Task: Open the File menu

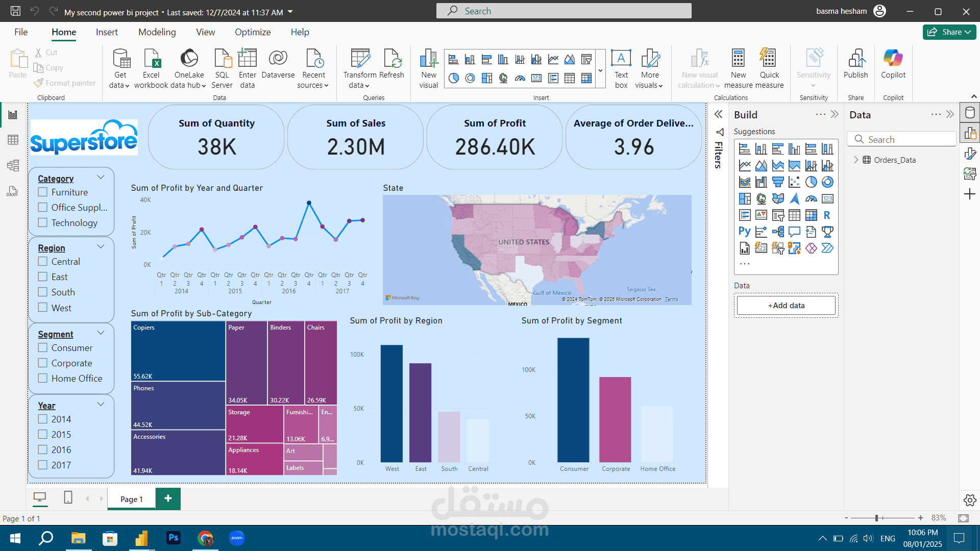Action: [21, 32]
